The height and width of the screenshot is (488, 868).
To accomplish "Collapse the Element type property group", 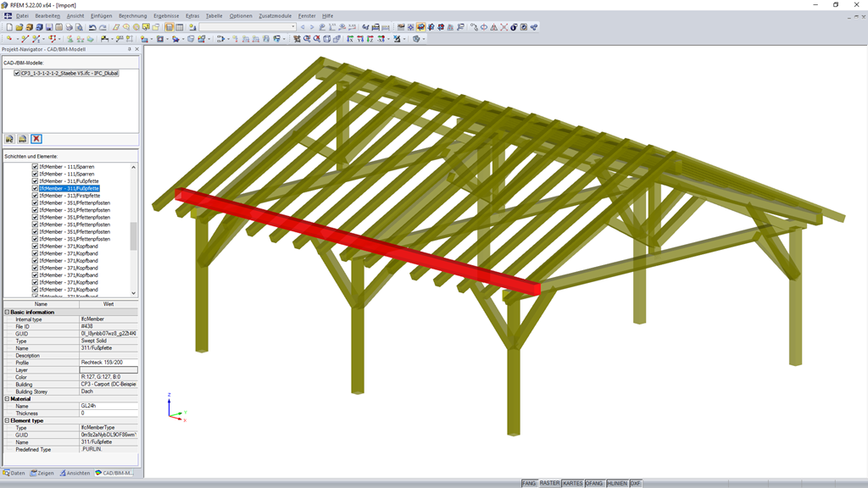I will coord(5,420).
